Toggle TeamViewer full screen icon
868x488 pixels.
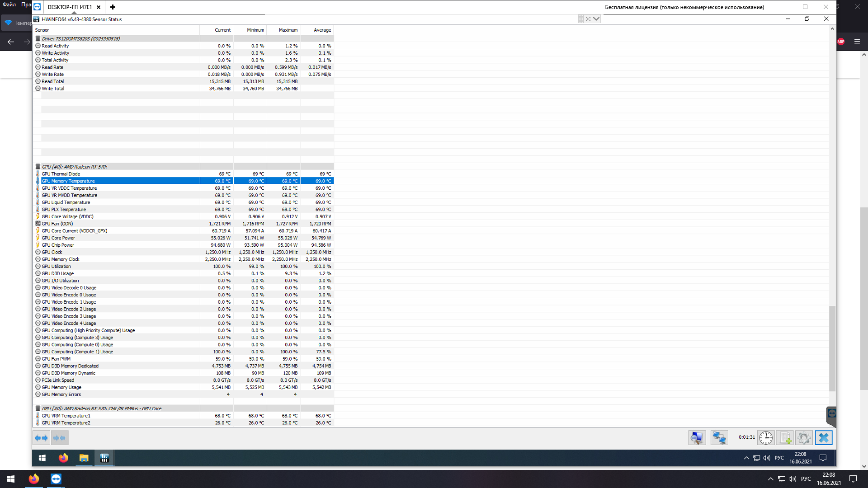[x=588, y=19]
